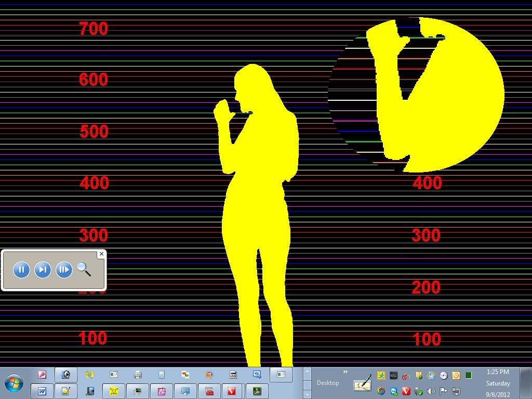Select the magnifying glass zoom tool
This screenshot has height=399, width=532.
84,269
